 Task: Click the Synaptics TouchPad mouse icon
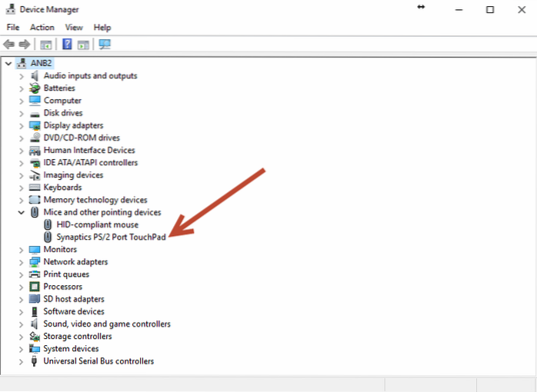coord(48,237)
